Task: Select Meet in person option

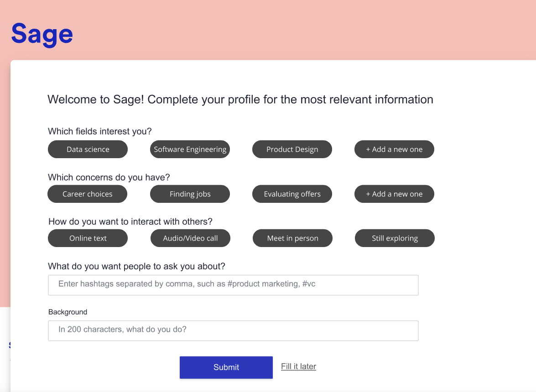Action: 292,238
